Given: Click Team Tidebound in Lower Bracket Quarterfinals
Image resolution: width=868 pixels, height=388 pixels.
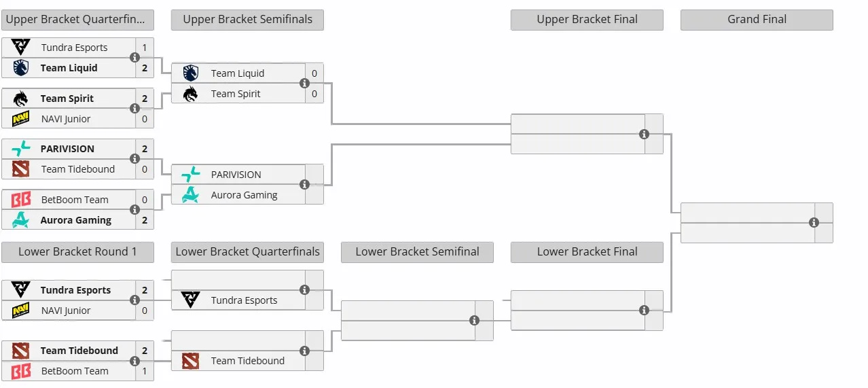Looking at the screenshot, I should [x=248, y=361].
